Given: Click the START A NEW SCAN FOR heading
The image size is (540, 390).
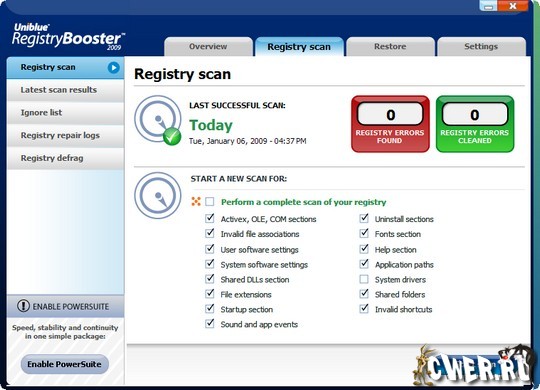Looking at the screenshot, I should click(x=239, y=178).
